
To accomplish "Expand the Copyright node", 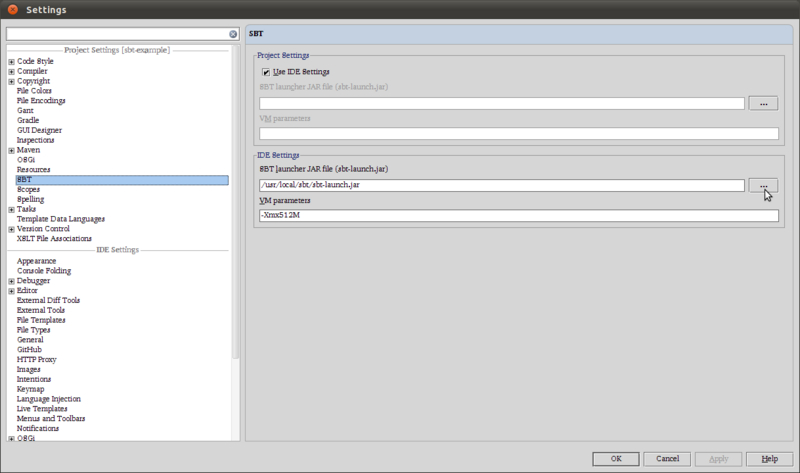I will pyautogui.click(x=11, y=82).
